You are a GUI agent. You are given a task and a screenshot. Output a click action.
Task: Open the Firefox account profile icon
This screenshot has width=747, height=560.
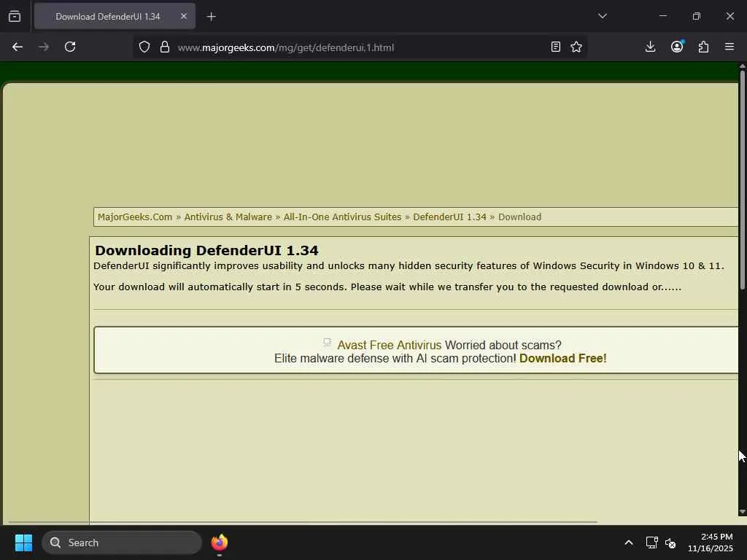pos(677,46)
